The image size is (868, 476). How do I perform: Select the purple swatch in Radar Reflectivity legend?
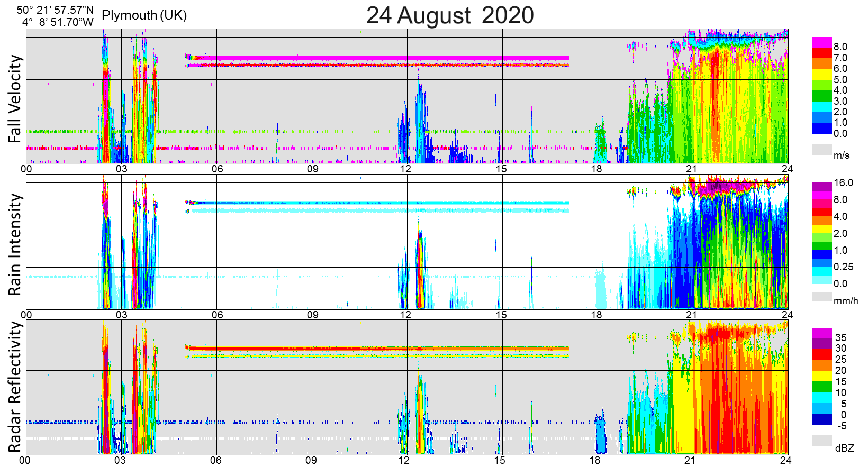pyautogui.click(x=822, y=344)
